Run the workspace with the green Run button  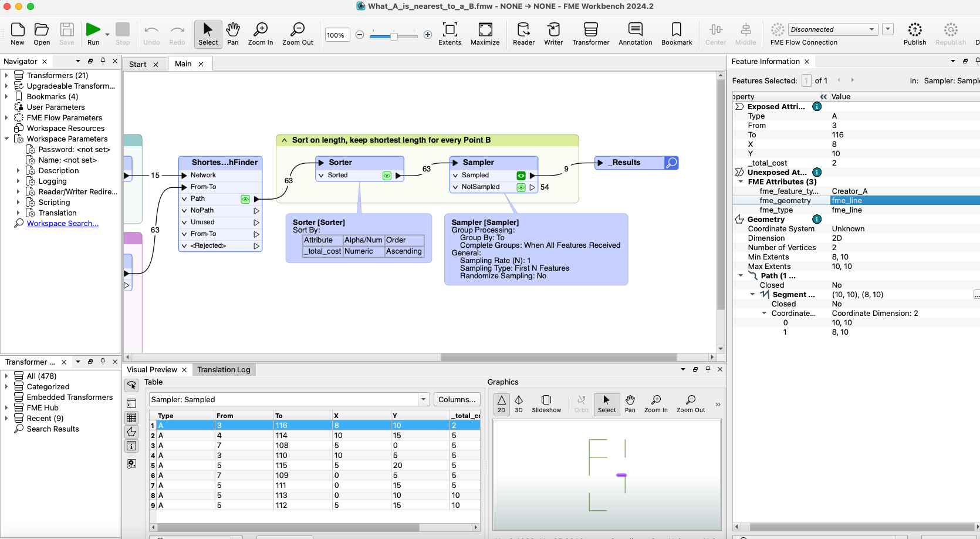(93, 34)
